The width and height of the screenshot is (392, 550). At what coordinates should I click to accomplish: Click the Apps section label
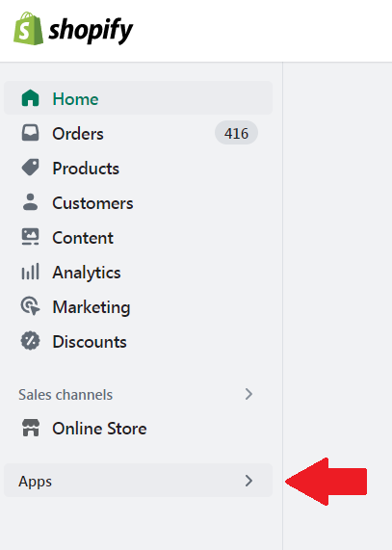pos(35,482)
